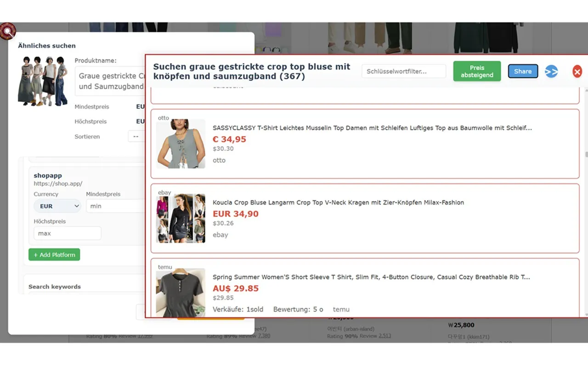The width and height of the screenshot is (588, 368).
Task: Sort results with Preis absteigend button
Action: pos(477,71)
